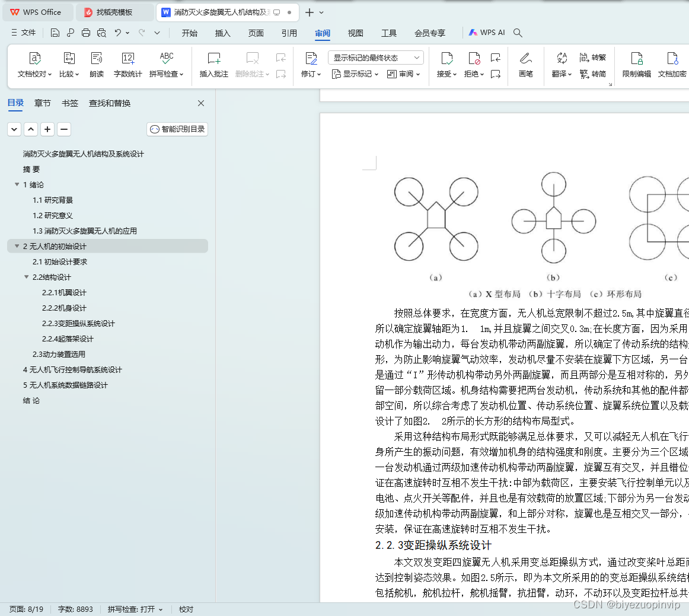
Task: Click the demote level down-arrow button
Action: tap(14, 129)
